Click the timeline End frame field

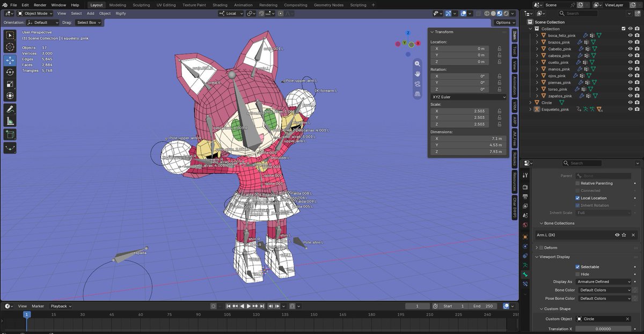[x=482, y=306]
